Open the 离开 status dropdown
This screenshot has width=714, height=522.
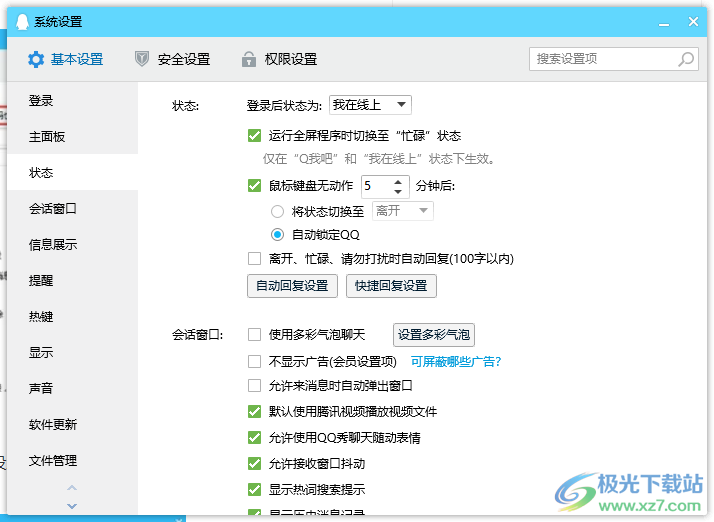[x=403, y=211]
